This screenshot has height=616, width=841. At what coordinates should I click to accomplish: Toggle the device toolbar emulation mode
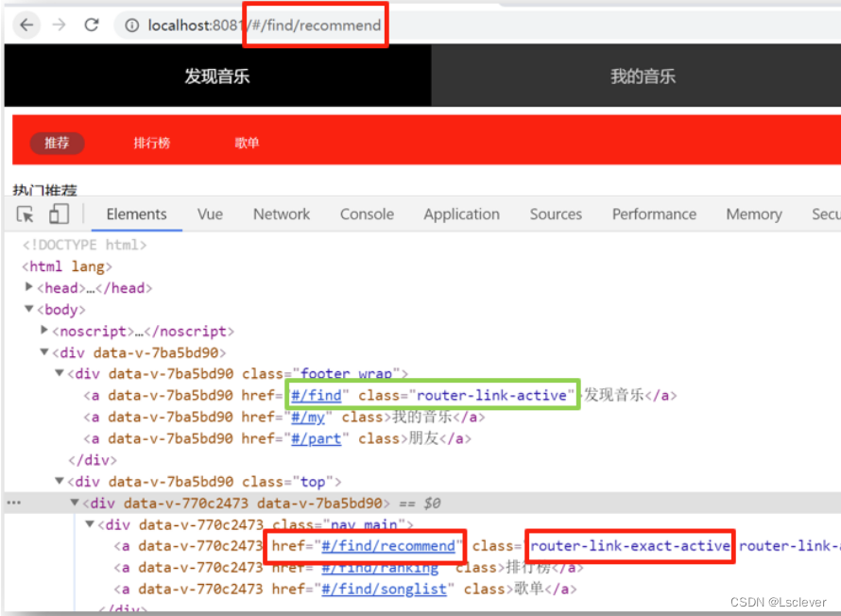click(x=59, y=214)
